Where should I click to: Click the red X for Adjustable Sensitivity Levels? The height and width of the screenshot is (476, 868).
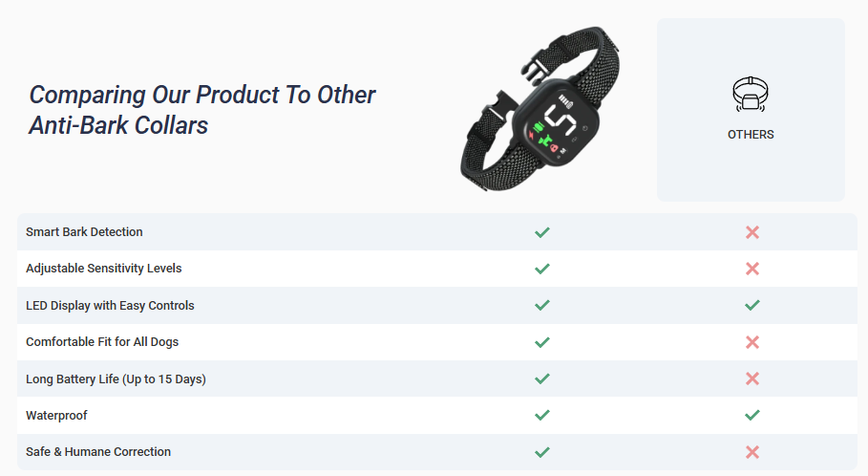coord(752,269)
